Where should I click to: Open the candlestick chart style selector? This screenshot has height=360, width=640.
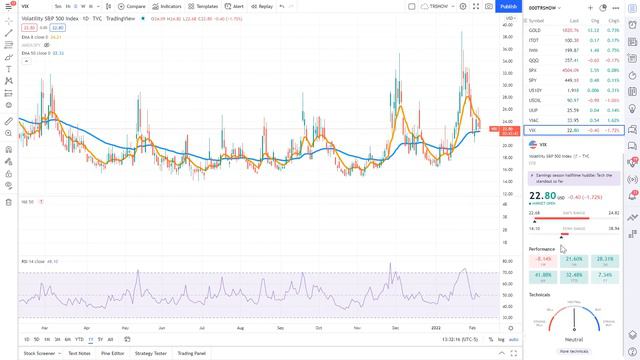click(108, 7)
